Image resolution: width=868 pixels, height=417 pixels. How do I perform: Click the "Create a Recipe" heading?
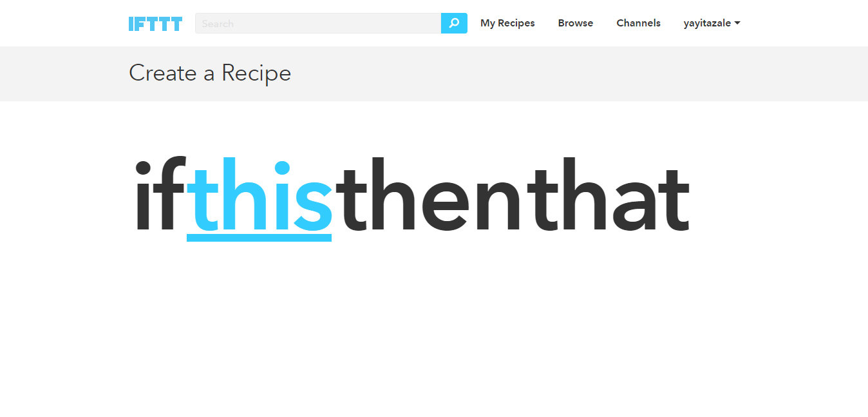point(210,73)
